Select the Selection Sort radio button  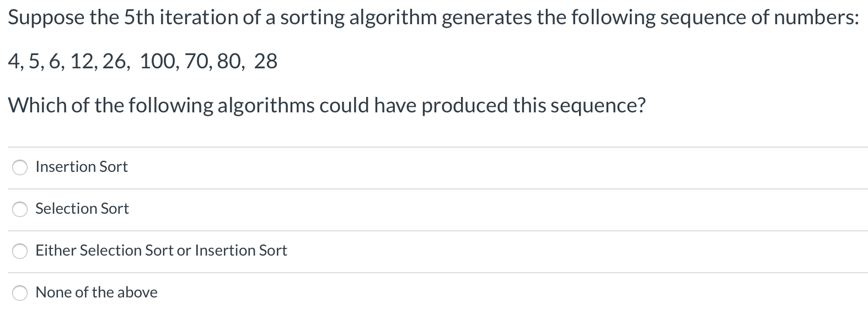20,209
